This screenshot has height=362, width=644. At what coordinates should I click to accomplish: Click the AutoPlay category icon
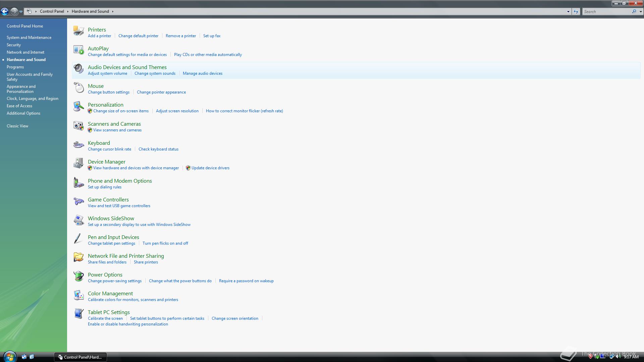click(78, 50)
